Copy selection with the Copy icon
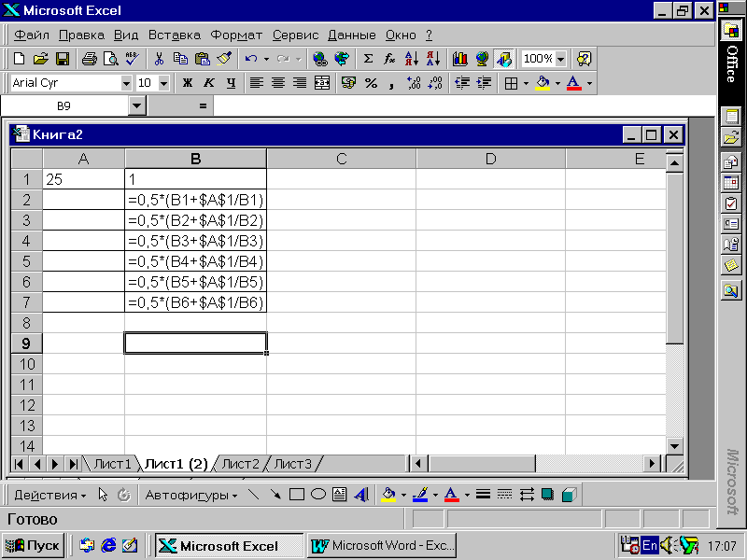Screen dimensions: 747x560 click(180, 59)
